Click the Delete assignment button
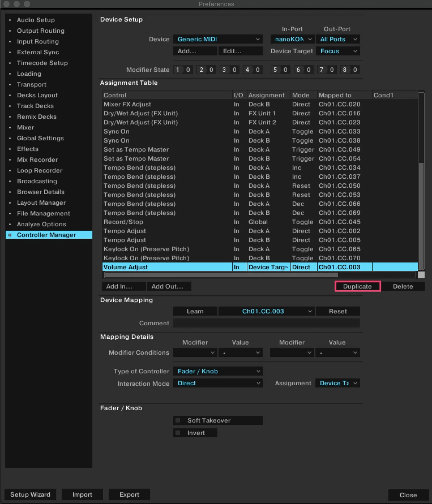432x504 pixels. pos(403,286)
